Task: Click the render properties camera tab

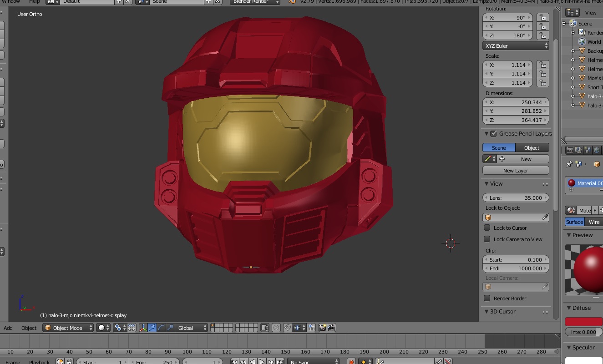Action: [x=569, y=150]
